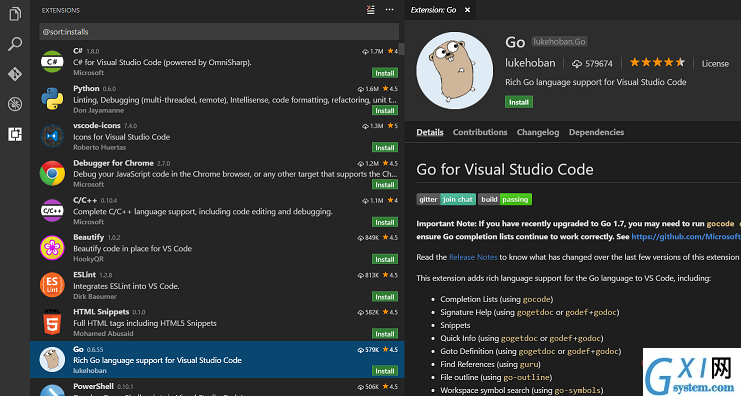Open the License link

(x=715, y=63)
